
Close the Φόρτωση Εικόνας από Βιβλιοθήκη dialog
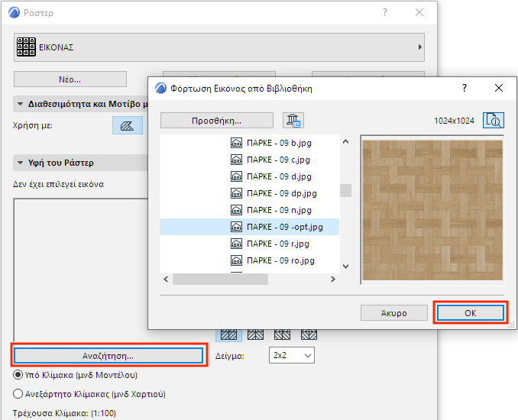pos(499,88)
